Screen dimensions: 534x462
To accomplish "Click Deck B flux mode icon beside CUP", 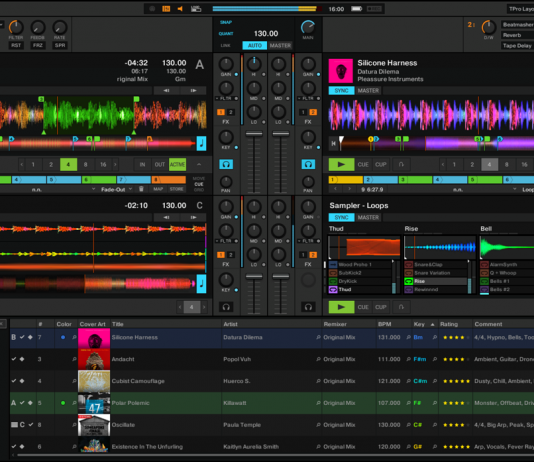I will pyautogui.click(x=401, y=164).
